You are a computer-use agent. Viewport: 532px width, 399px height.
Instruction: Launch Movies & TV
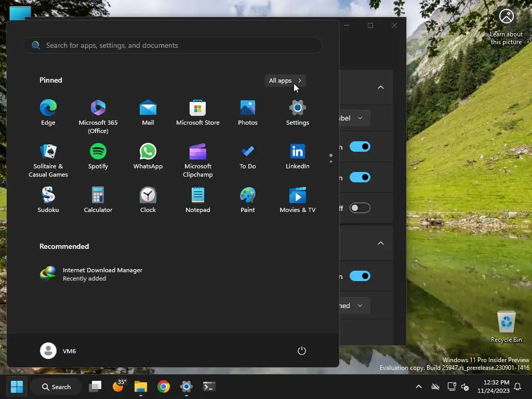tap(298, 200)
